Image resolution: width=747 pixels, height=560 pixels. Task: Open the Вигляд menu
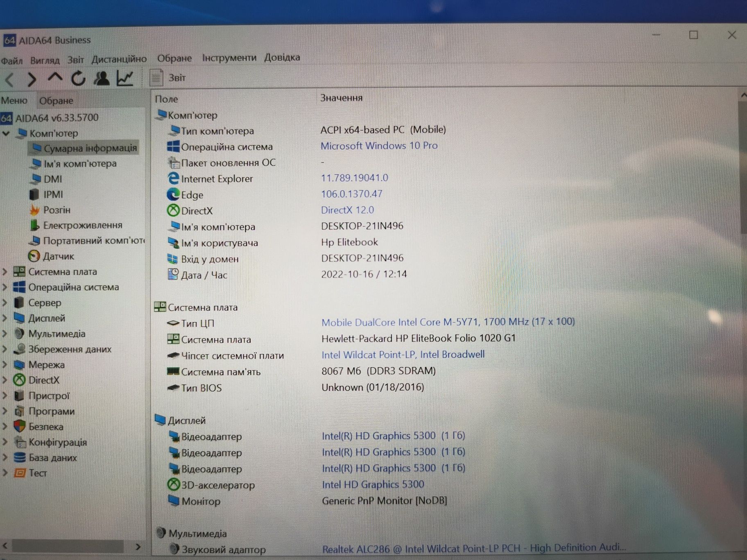[45, 60]
